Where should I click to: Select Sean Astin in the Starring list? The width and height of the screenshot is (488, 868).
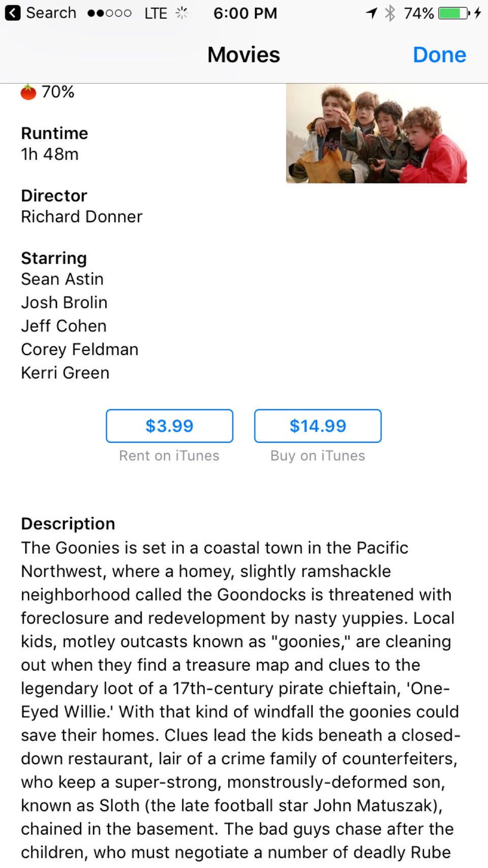tap(63, 279)
